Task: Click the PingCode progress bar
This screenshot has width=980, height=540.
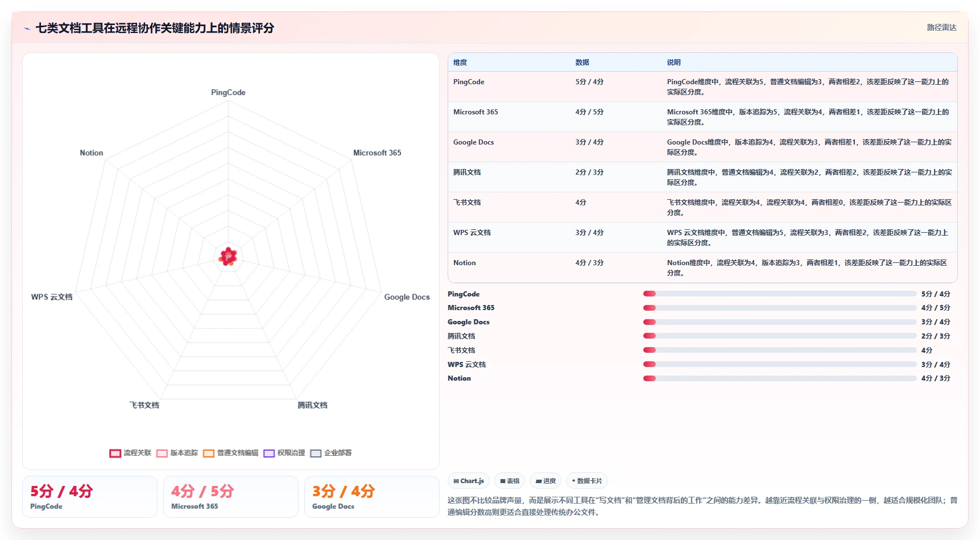Action: tap(780, 294)
